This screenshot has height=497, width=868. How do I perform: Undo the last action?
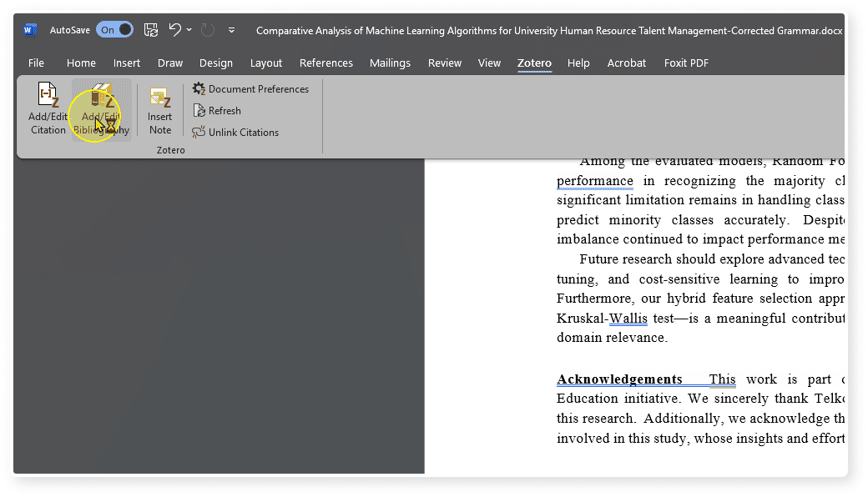click(175, 30)
